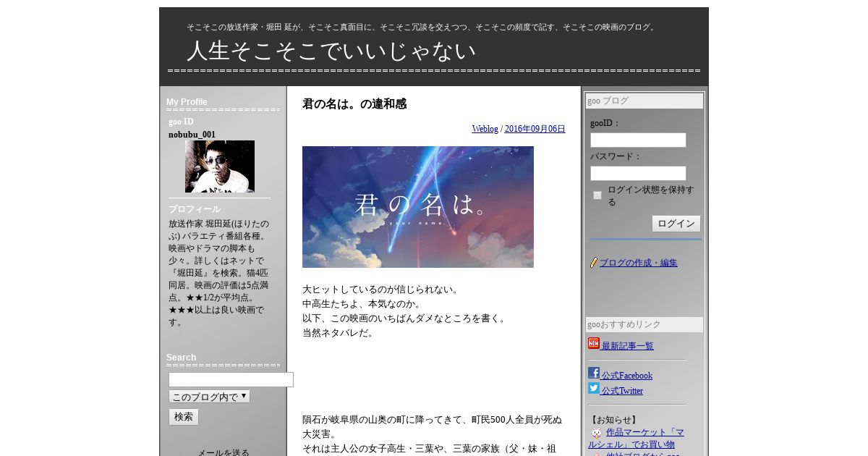Focus the パスワード input field
The width and height of the screenshot is (868, 456).
pos(638,173)
